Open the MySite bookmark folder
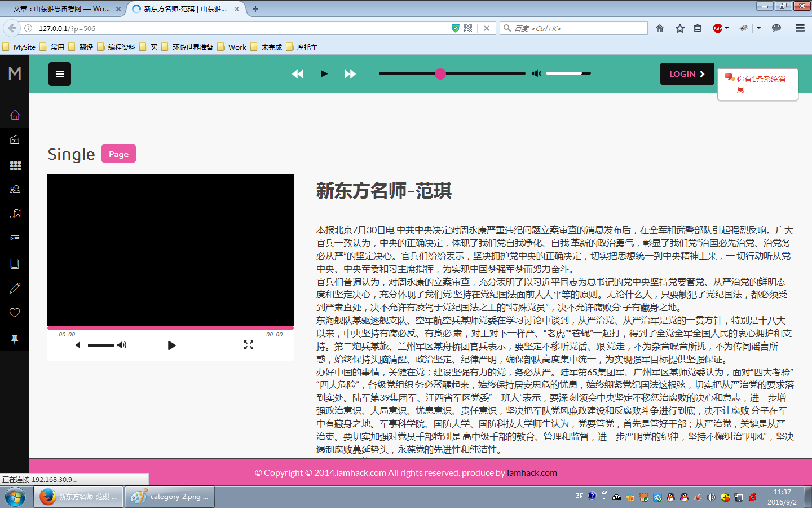The image size is (812, 508). pos(19,47)
